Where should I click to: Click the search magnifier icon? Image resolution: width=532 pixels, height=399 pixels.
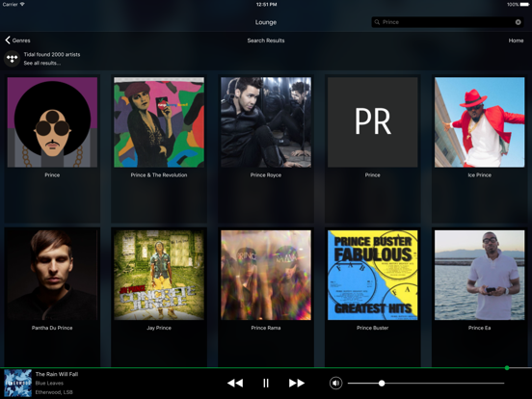pyautogui.click(x=377, y=22)
